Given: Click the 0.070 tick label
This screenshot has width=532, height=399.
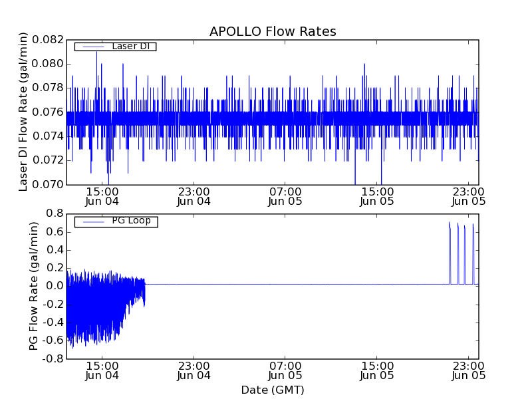Looking at the screenshot, I should [x=48, y=184].
